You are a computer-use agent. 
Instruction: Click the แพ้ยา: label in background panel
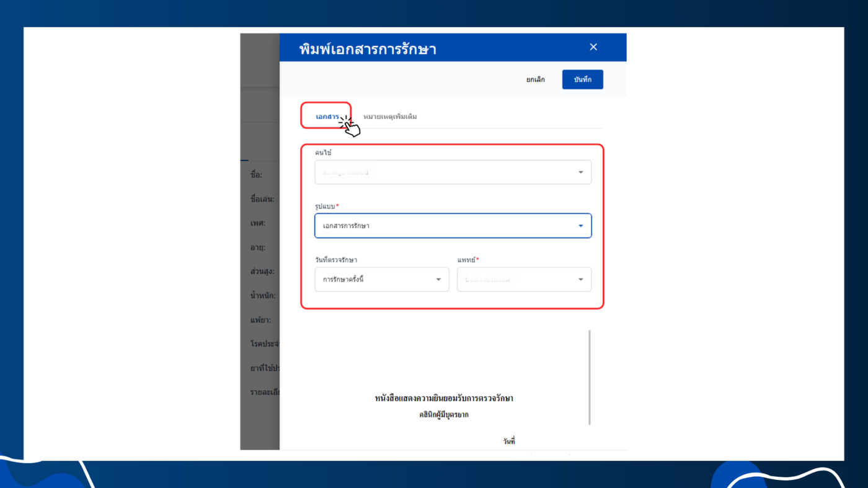[260, 320]
